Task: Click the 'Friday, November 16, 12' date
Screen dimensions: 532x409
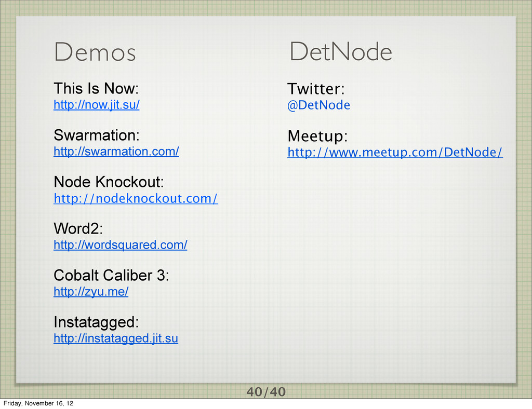Action: click(38, 403)
